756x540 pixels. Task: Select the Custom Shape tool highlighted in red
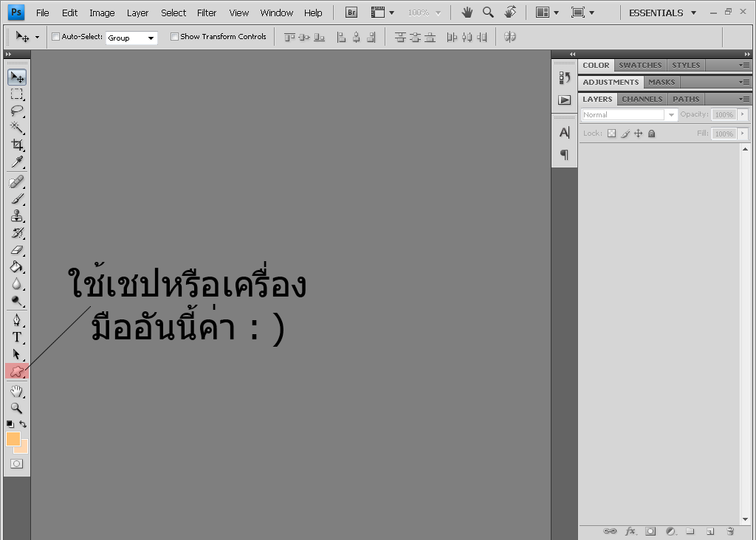point(17,371)
